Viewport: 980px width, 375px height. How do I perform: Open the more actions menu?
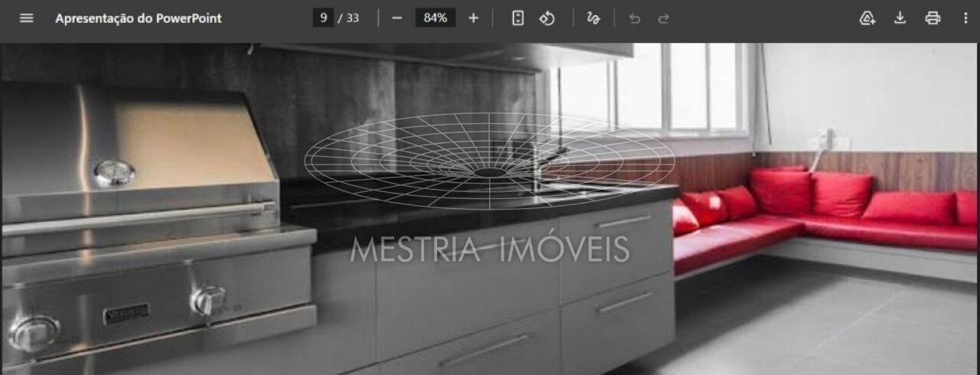[x=965, y=18]
